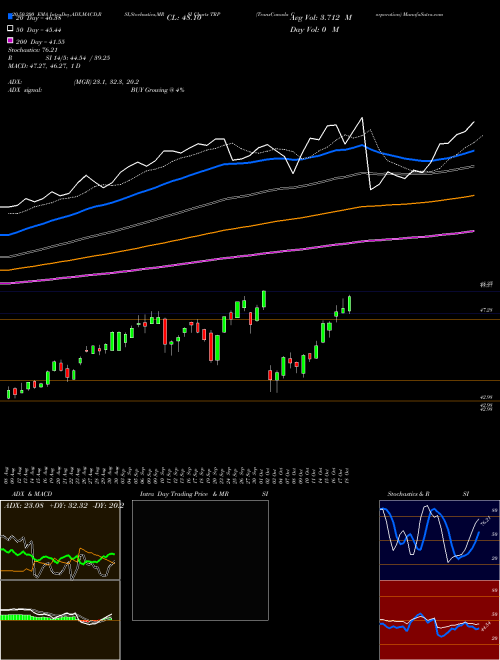Image resolution: width=500 pixels, height=660 pixels.
Task: Select the 'CL: 48.10' closing price text
Action: click(x=184, y=18)
